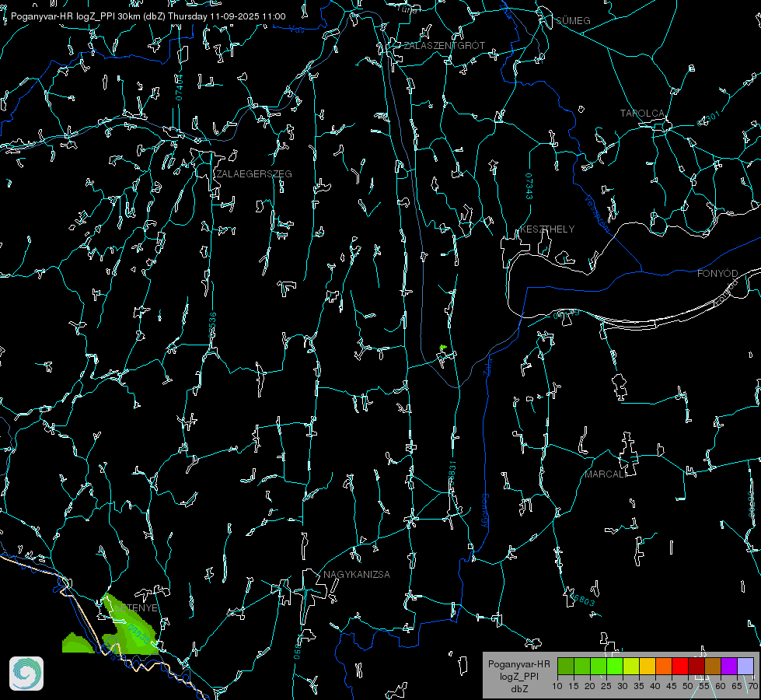Click the radar title text Poganyvar-HR logZ_PPI 30km
The height and width of the screenshot is (700, 761).
point(75,16)
